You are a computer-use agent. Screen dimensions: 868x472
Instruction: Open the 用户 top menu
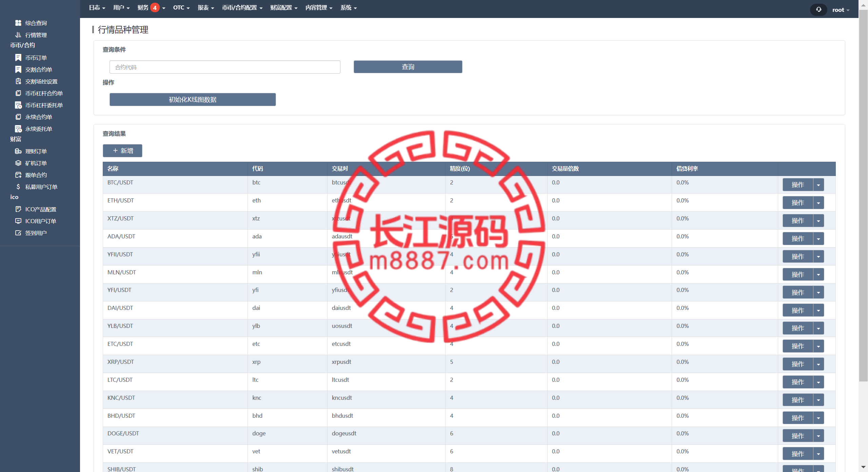pyautogui.click(x=121, y=7)
